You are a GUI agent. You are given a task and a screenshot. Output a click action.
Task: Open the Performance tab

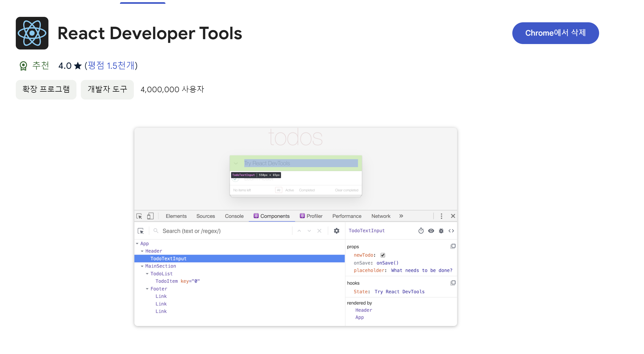[x=347, y=216]
